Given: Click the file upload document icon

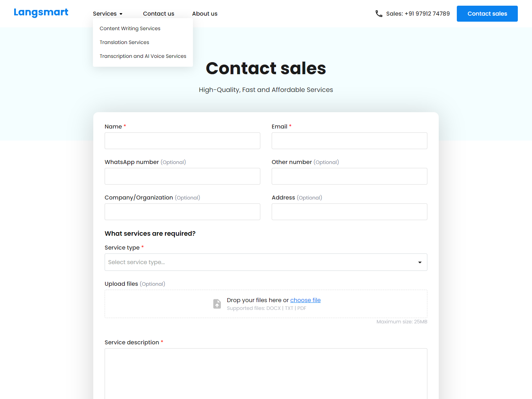Looking at the screenshot, I should pyautogui.click(x=217, y=304).
